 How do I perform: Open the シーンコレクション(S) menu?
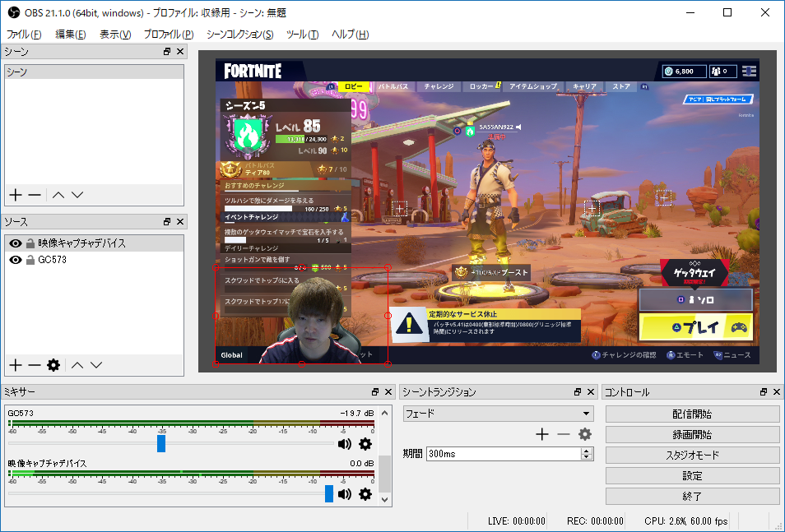tap(239, 34)
